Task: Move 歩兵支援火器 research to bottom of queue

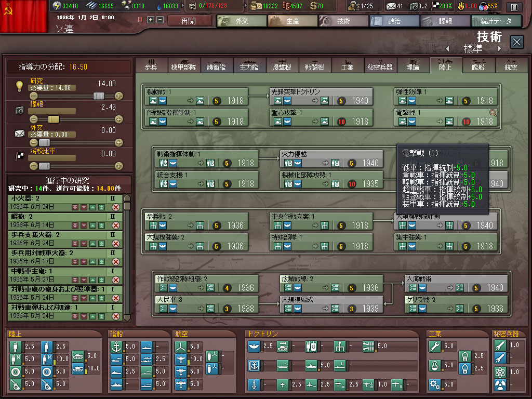Action: click(x=75, y=243)
